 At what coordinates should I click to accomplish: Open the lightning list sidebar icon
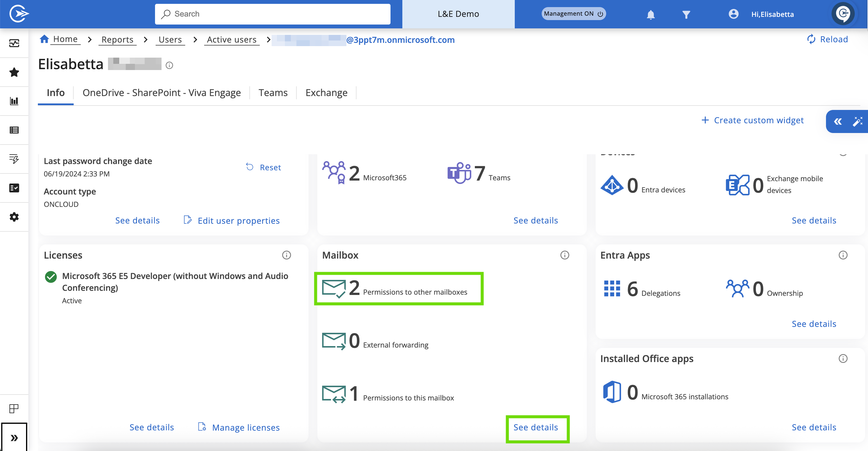(14, 159)
